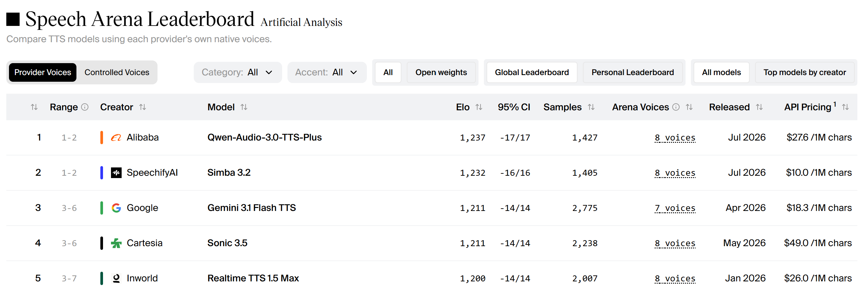Select the Personal Leaderboard option

[x=632, y=72]
